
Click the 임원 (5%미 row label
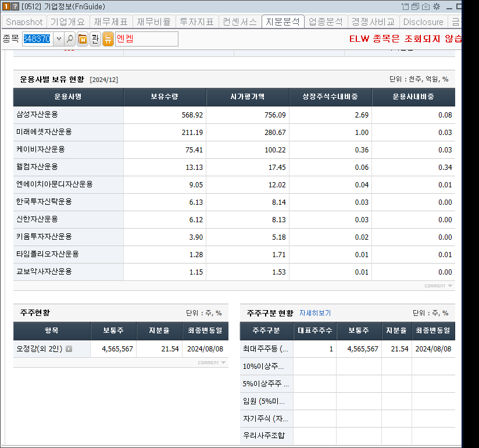264,401
